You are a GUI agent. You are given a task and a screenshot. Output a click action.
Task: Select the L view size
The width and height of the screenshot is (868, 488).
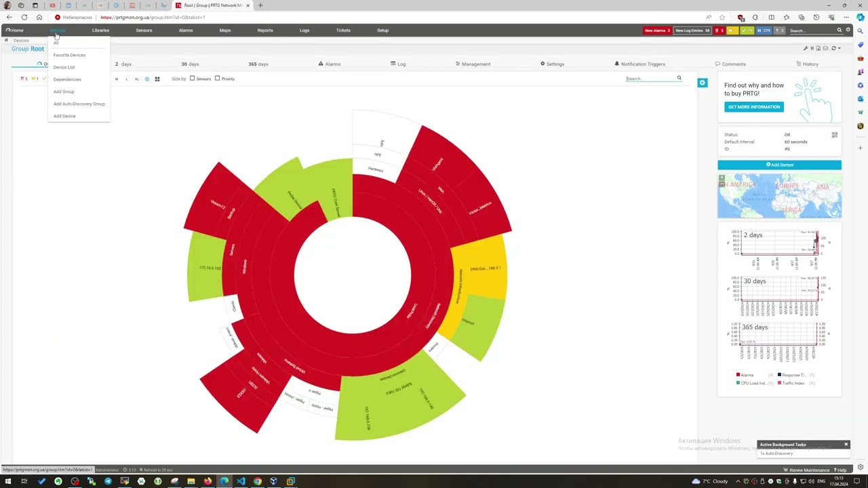click(x=126, y=79)
